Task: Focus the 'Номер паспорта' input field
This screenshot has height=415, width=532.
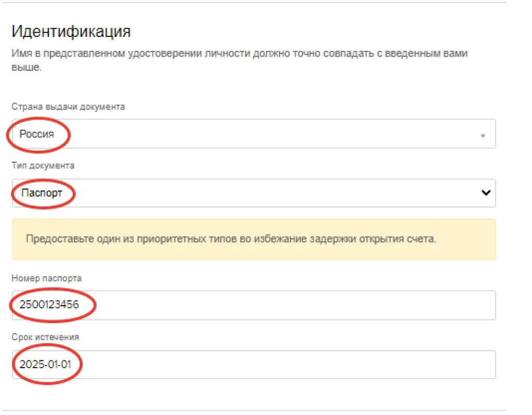Action: tap(254, 305)
